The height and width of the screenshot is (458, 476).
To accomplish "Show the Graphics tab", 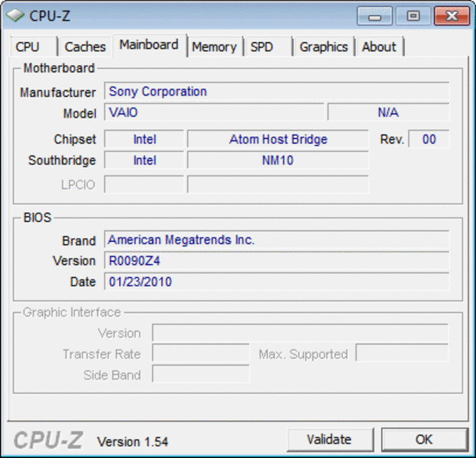I will (x=324, y=47).
